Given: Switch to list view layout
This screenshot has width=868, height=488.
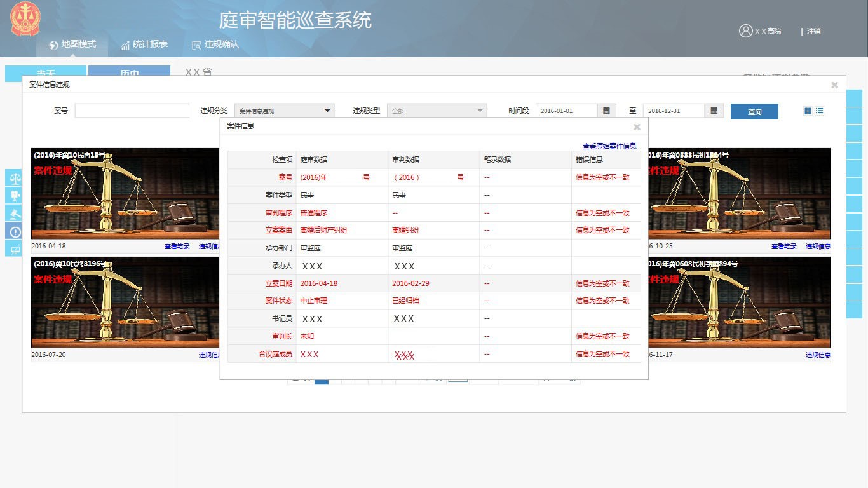Looking at the screenshot, I should tap(820, 111).
